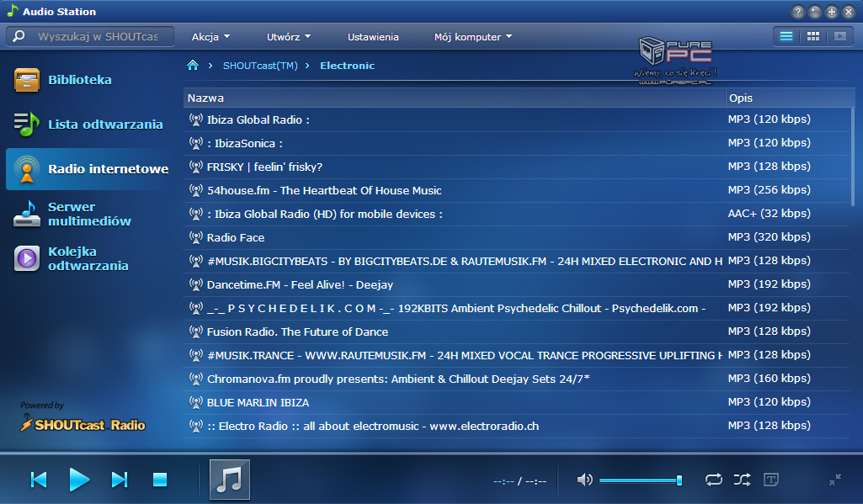Click broadcast icon beside Fusion Radio
This screenshot has height=504, width=863.
[x=196, y=332]
